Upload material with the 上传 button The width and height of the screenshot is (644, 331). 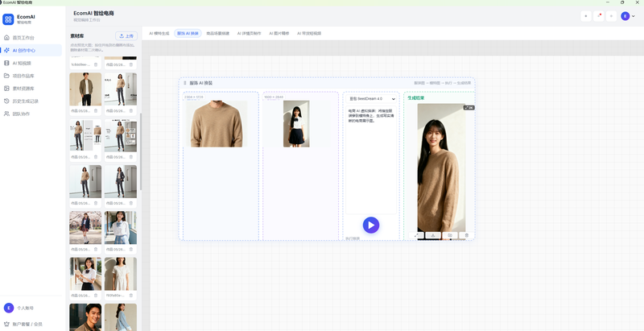point(126,36)
